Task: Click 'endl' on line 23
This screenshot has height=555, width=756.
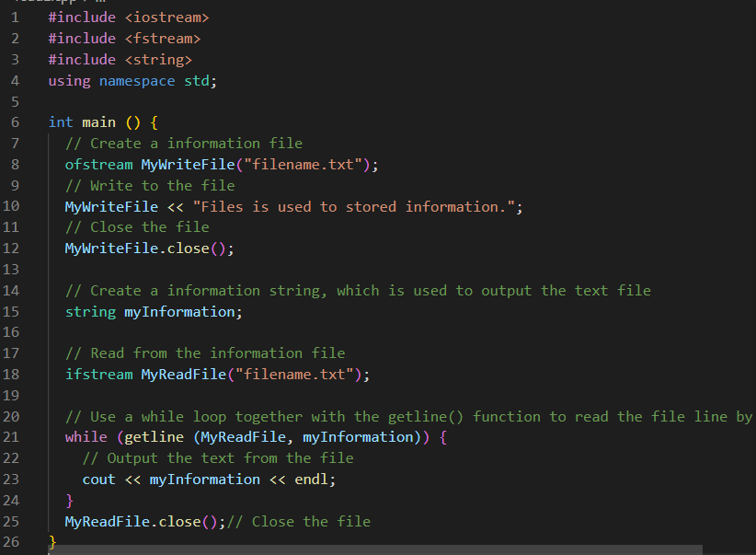Action: 311,480
